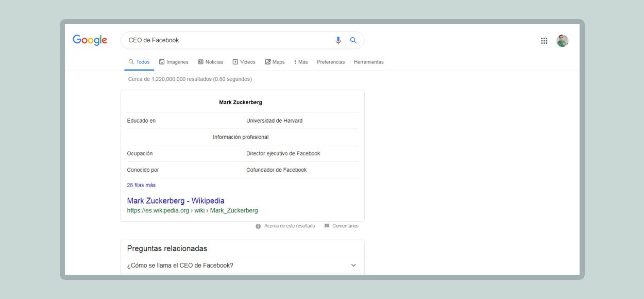
Task: Switch to the Imágenes tab
Action: 174,62
